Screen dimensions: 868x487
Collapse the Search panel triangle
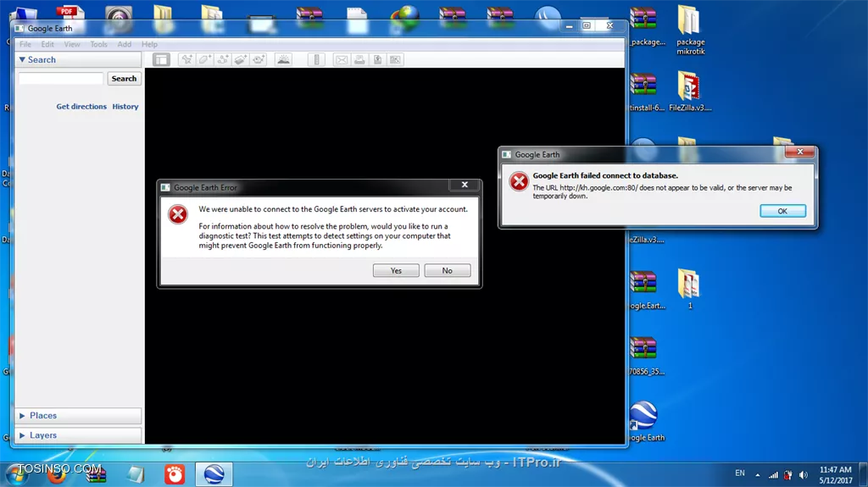tap(22, 60)
